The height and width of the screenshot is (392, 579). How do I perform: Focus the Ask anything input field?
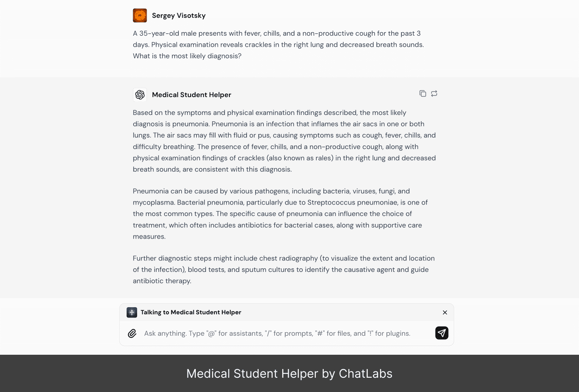[x=277, y=333]
